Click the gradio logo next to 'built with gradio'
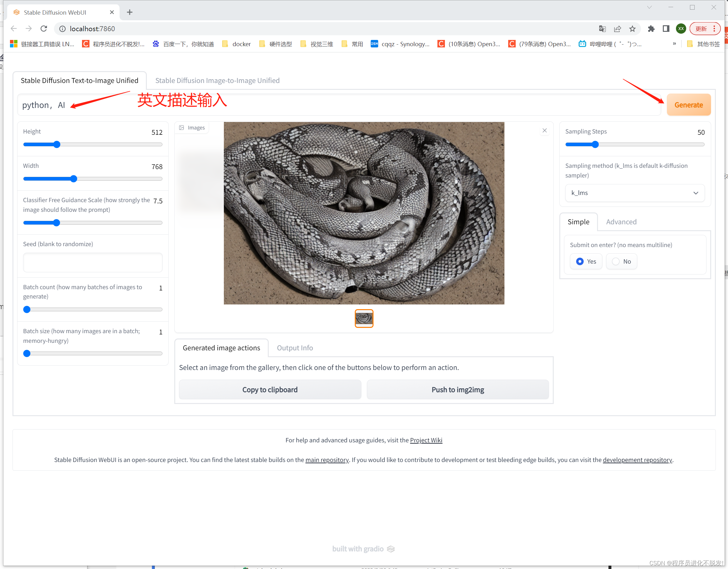Viewport: 728px width, 569px height. click(x=391, y=549)
